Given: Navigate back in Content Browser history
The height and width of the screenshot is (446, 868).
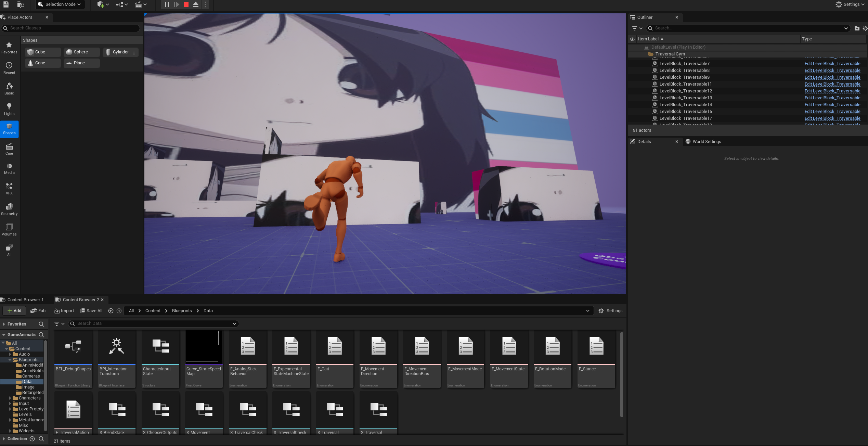Looking at the screenshot, I should tap(111, 311).
